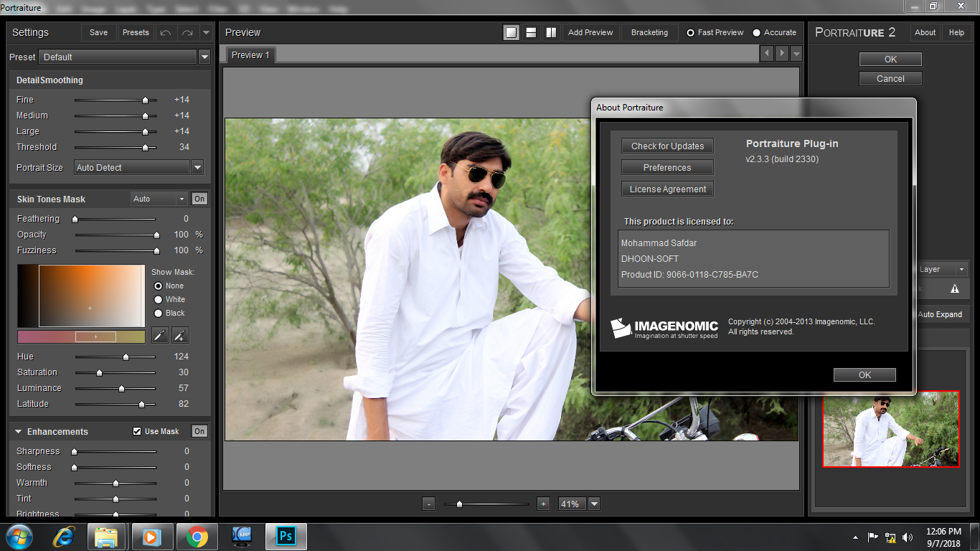The height and width of the screenshot is (551, 980).
Task: Open Windows Media Player taskbar icon
Action: tap(151, 537)
